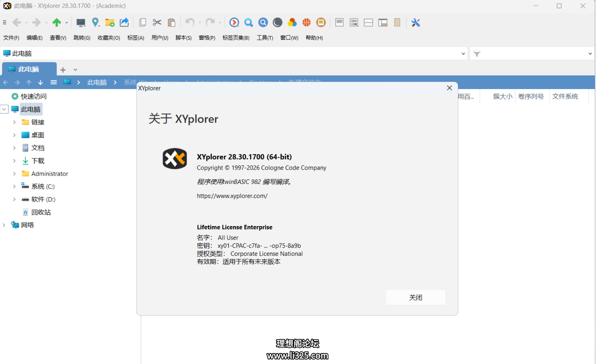Close the About dialog with the X

coord(449,88)
